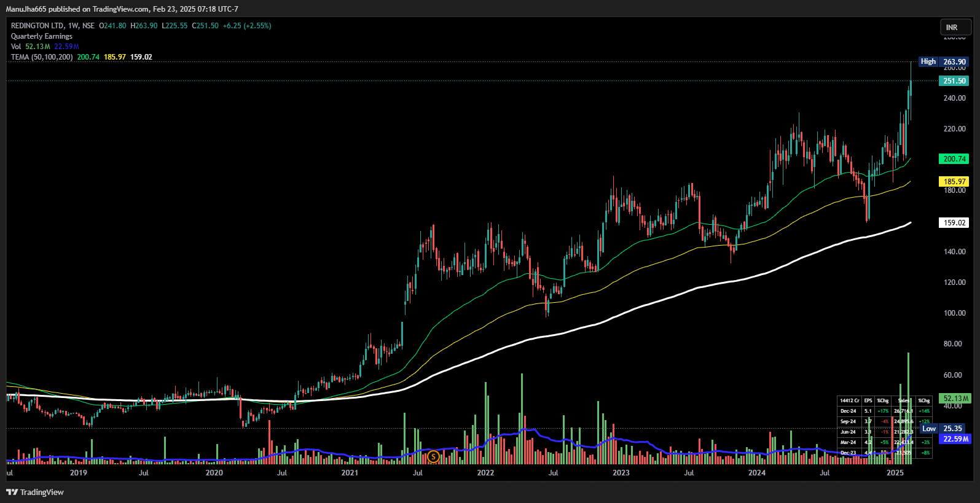Click the blue 22.59 M volume average tag
Viewport: 980px width, 503px height.
[955, 439]
